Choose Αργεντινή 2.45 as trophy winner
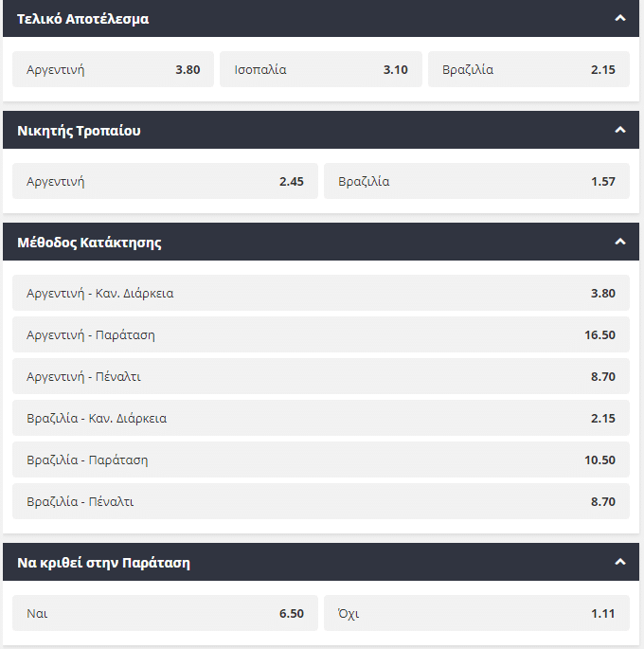Image resolution: width=644 pixels, height=649 pixels. [165, 181]
